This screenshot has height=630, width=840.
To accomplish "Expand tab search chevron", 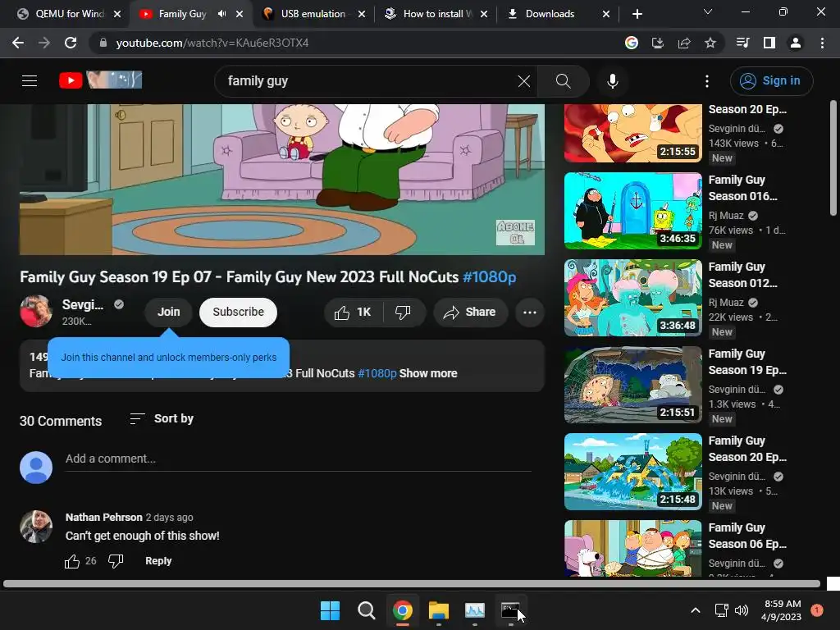I will point(708,11).
